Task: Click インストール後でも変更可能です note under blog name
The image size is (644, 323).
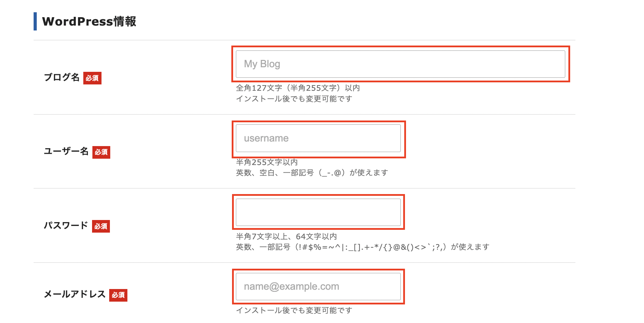Action: [294, 99]
